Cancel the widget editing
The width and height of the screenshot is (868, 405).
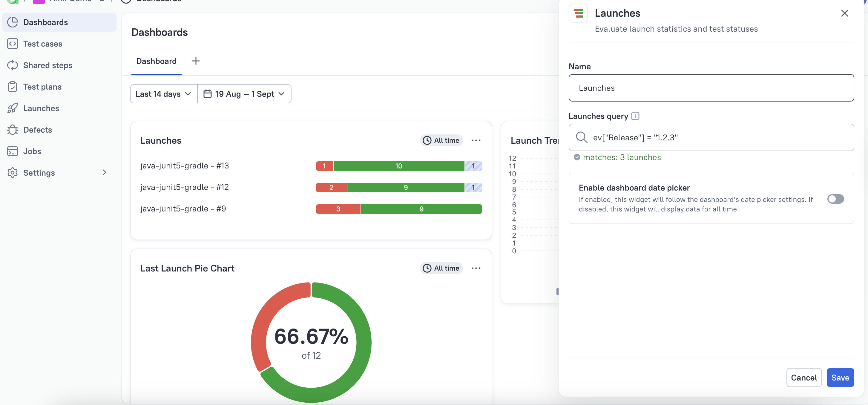coord(804,377)
